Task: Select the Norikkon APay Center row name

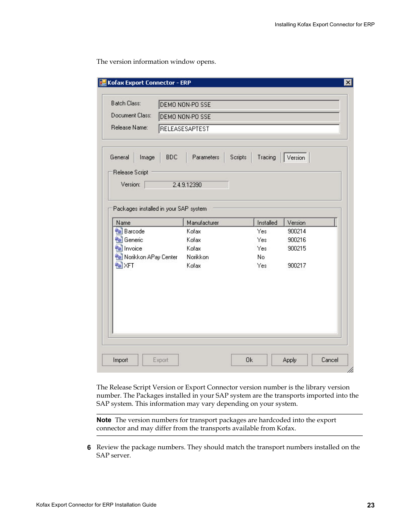Action: (x=151, y=257)
